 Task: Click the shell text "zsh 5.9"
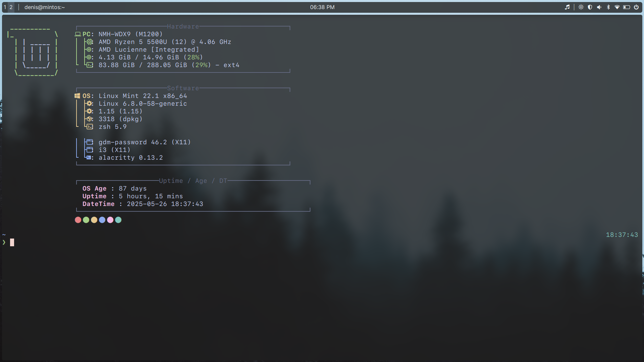pos(112,127)
